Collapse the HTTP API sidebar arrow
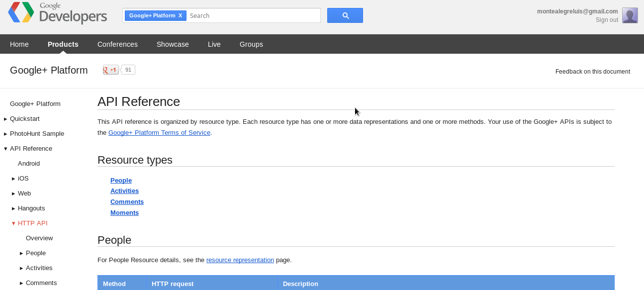 [x=13, y=223]
